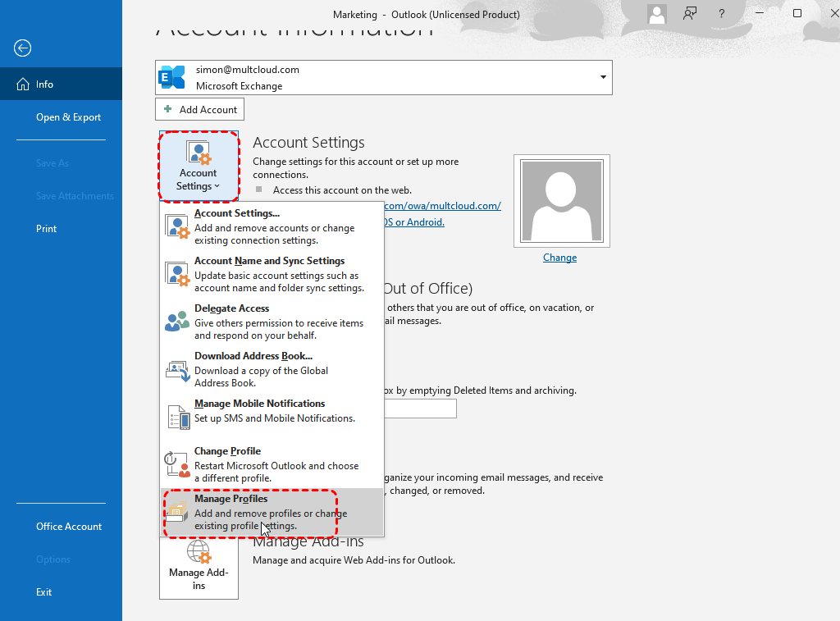The width and height of the screenshot is (840, 621).
Task: Click the Exchange account icon
Action: tap(172, 78)
